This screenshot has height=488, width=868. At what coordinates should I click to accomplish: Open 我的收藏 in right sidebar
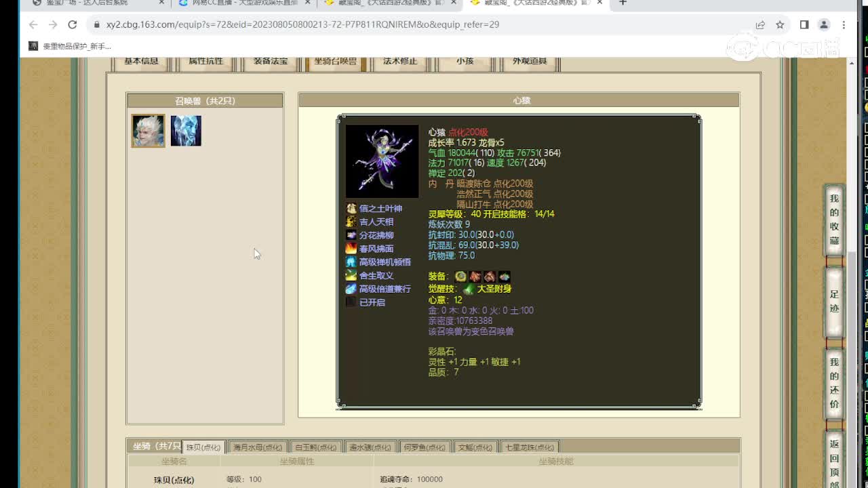[834, 220]
